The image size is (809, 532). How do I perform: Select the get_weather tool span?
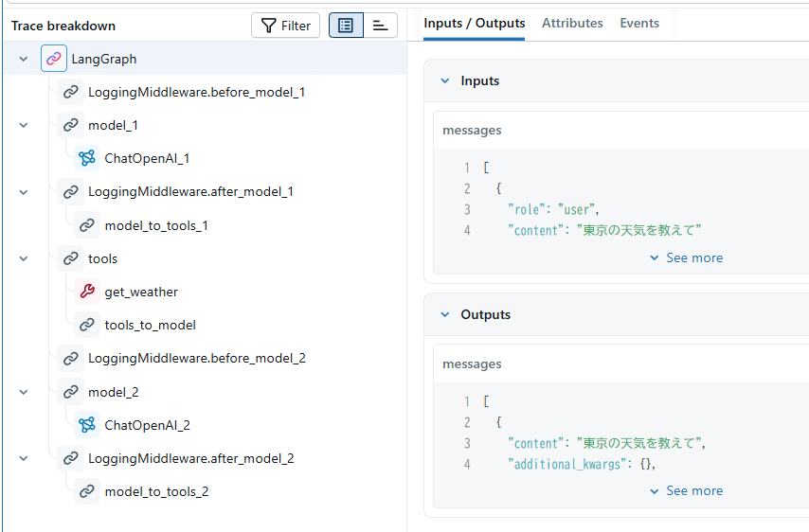click(x=141, y=292)
